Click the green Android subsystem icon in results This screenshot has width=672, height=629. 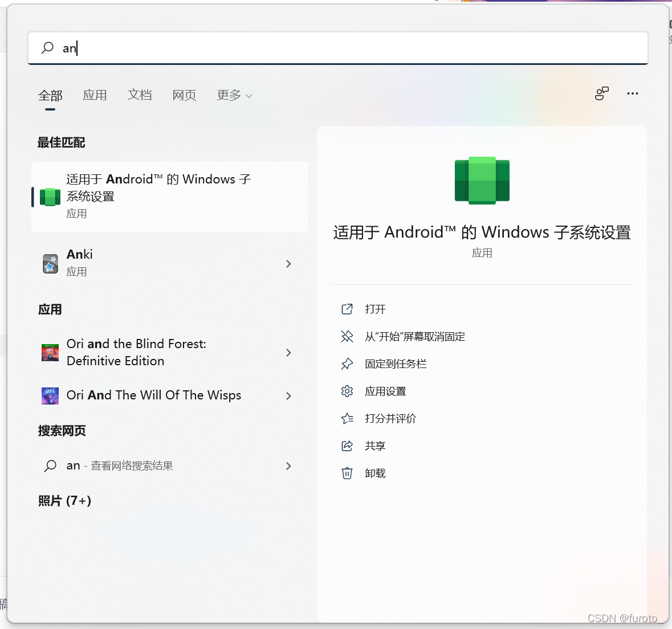tap(50, 197)
